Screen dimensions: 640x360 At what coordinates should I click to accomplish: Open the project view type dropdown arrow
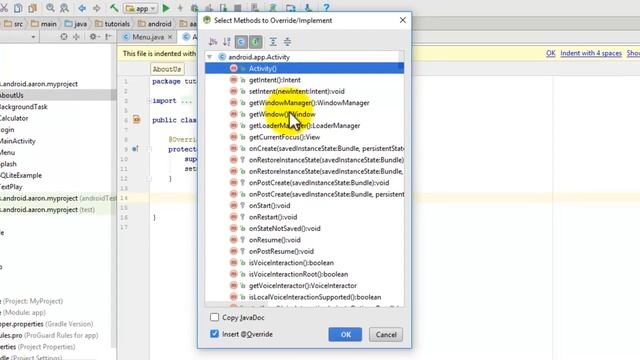pos(33,37)
